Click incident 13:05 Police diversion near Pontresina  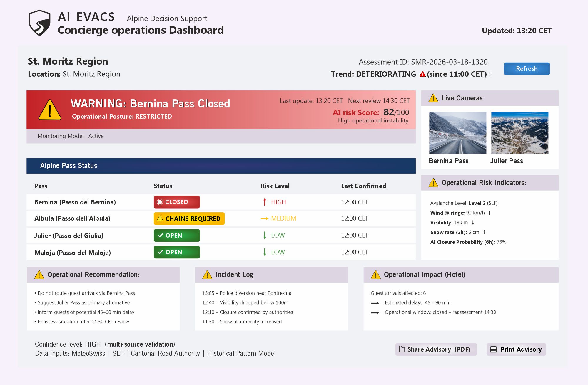(247, 293)
